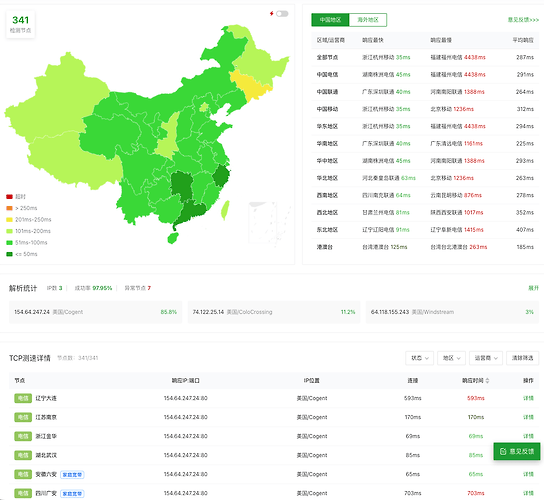Click the 港澳台 row label

[324, 247]
